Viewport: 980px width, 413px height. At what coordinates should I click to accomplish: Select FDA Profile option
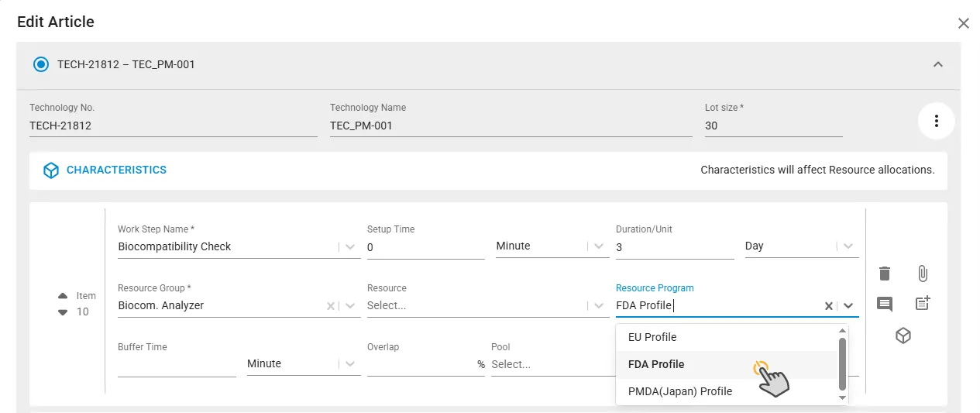[727, 364]
